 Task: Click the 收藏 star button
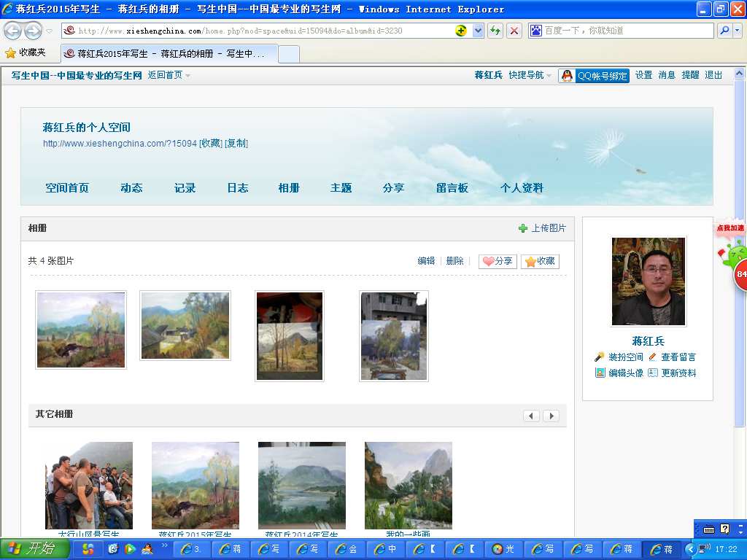540,261
